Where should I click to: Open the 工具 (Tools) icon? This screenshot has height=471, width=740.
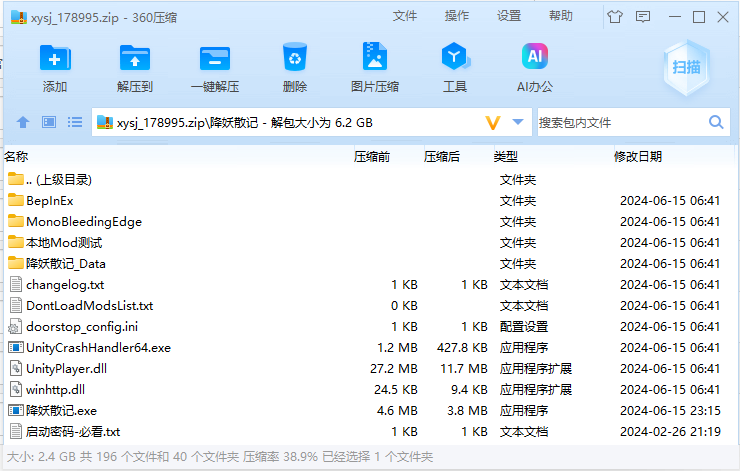pos(455,57)
